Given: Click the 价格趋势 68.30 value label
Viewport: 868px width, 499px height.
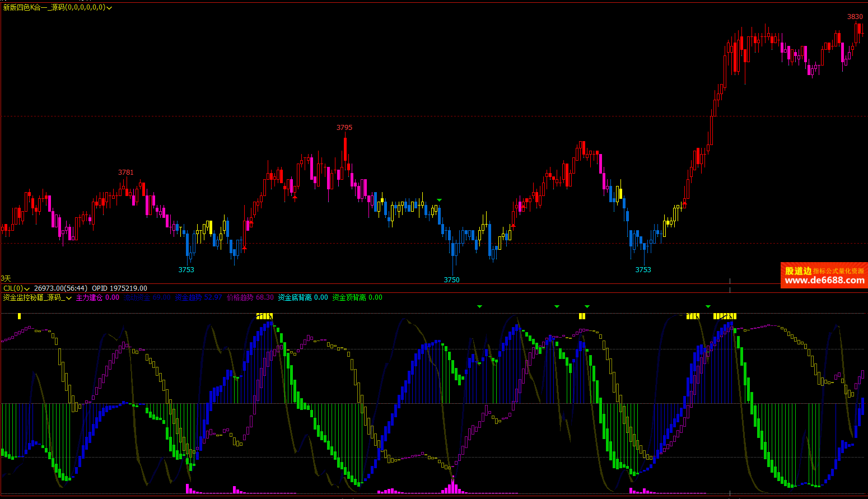Looking at the screenshot, I should pos(250,297).
